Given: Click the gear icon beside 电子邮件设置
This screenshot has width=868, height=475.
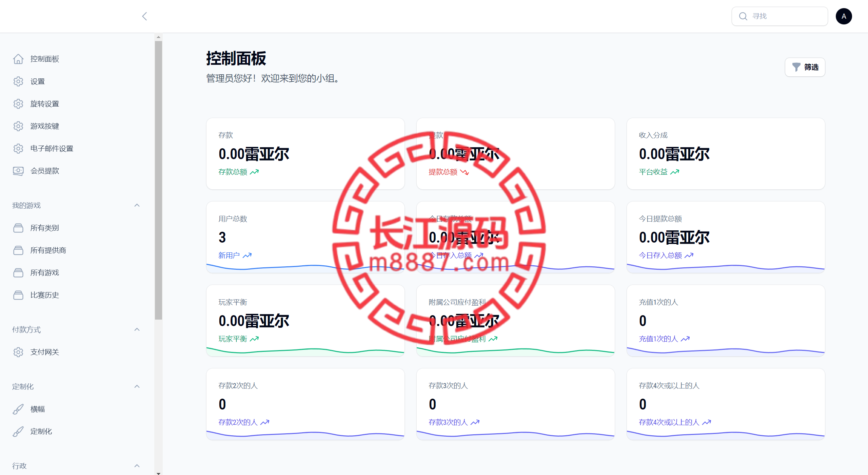Looking at the screenshot, I should 18,149.
